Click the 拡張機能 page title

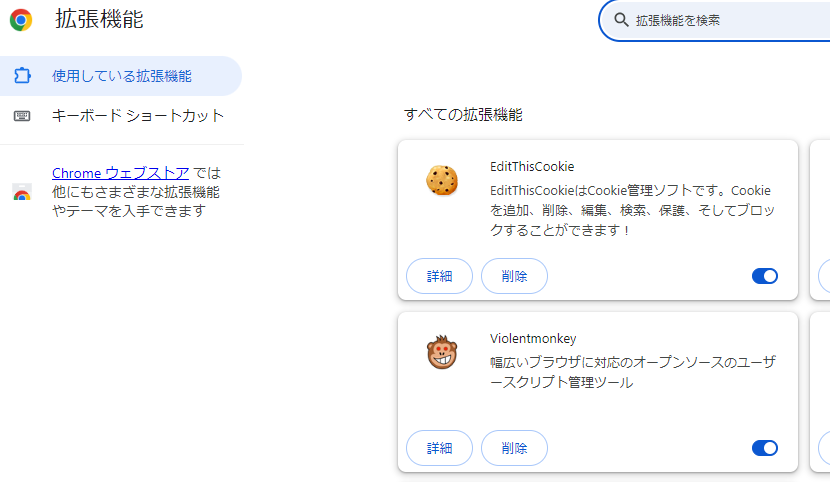click(x=99, y=20)
